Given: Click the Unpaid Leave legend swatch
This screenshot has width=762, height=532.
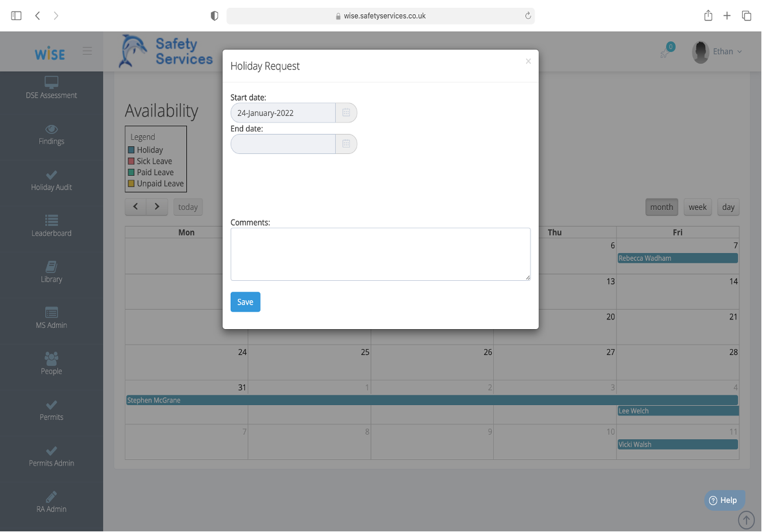Looking at the screenshot, I should 132,184.
